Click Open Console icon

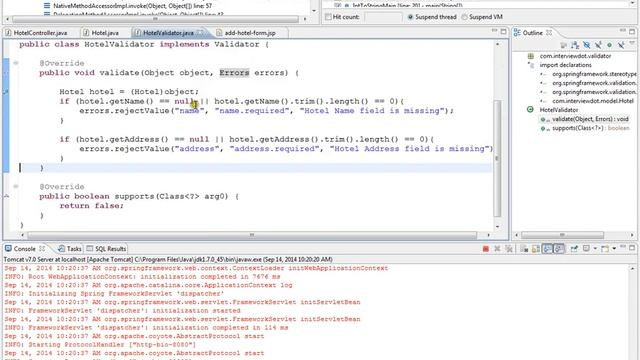605,249
